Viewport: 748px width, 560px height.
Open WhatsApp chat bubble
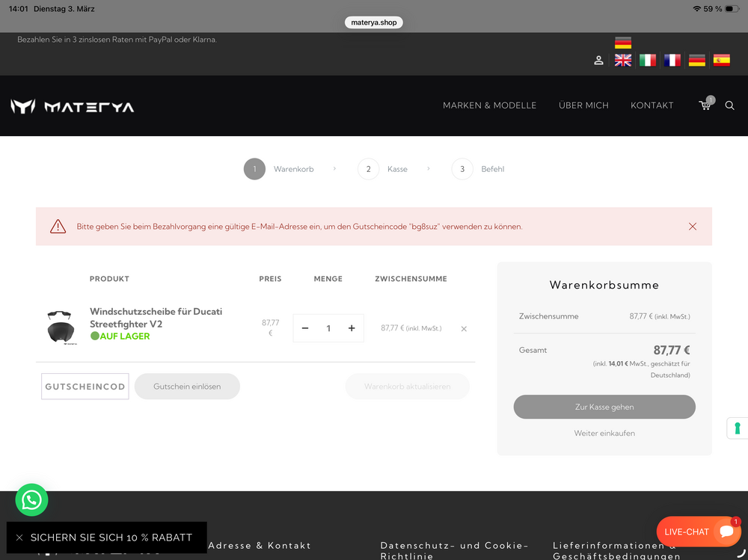point(31,500)
